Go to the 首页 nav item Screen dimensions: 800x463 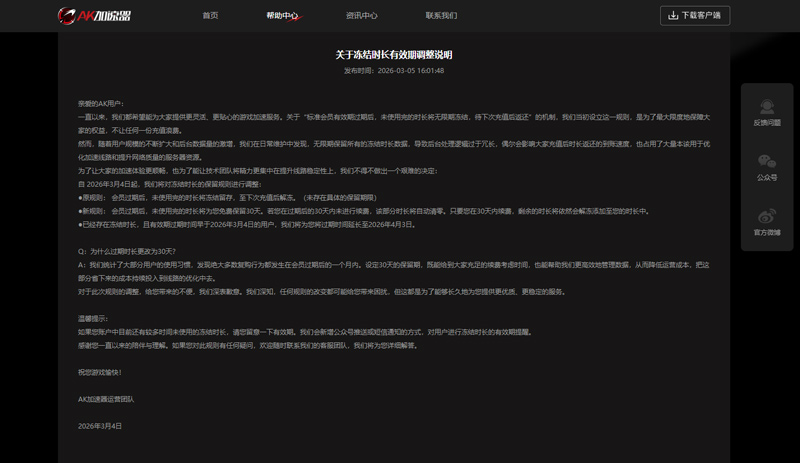pyautogui.click(x=210, y=16)
